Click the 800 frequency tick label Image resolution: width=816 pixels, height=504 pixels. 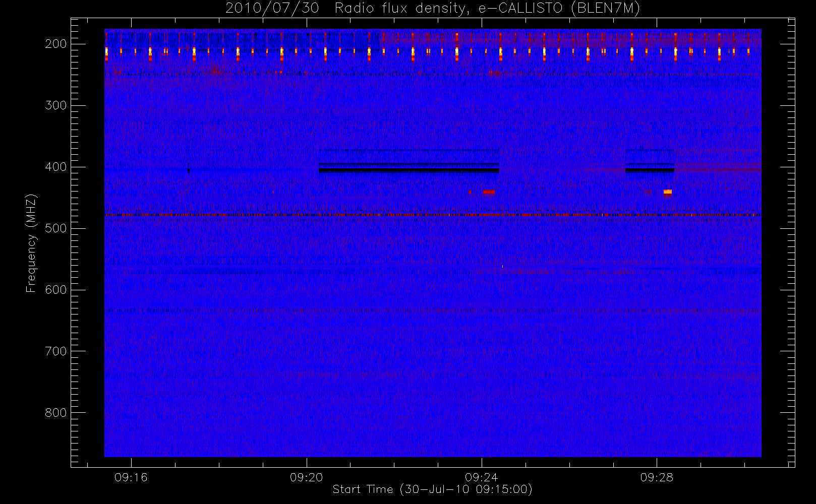click(x=56, y=413)
